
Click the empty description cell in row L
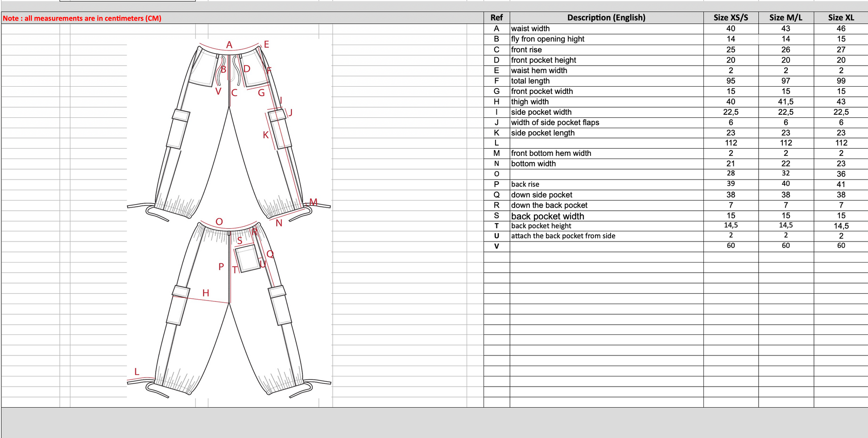(606, 143)
